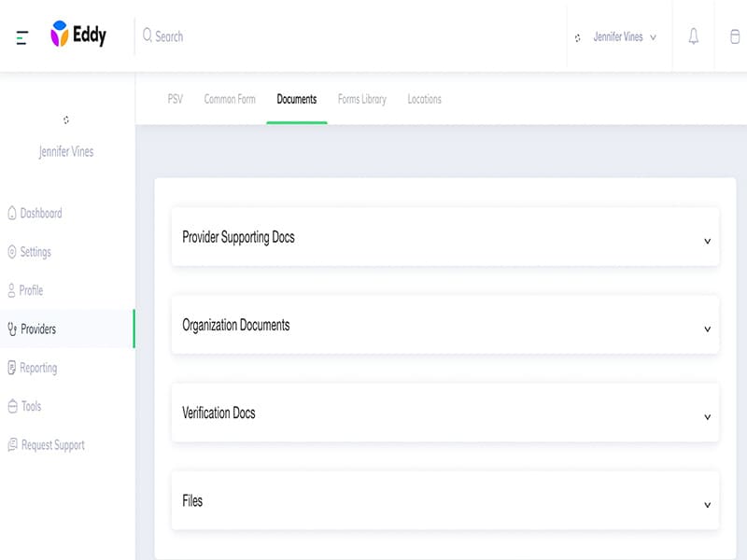Expand the Files section chevron
Viewport: 747px width, 560px height.
coord(708,505)
